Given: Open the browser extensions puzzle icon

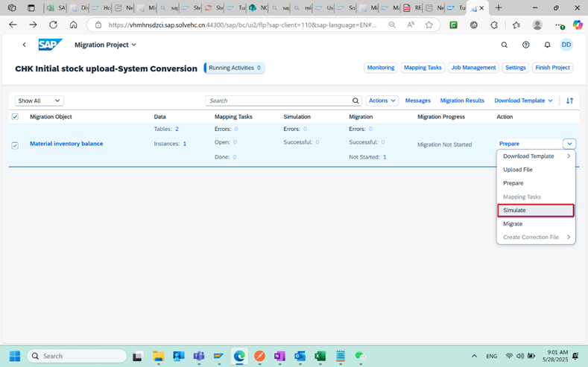Looking at the screenshot, I should 494,25.
